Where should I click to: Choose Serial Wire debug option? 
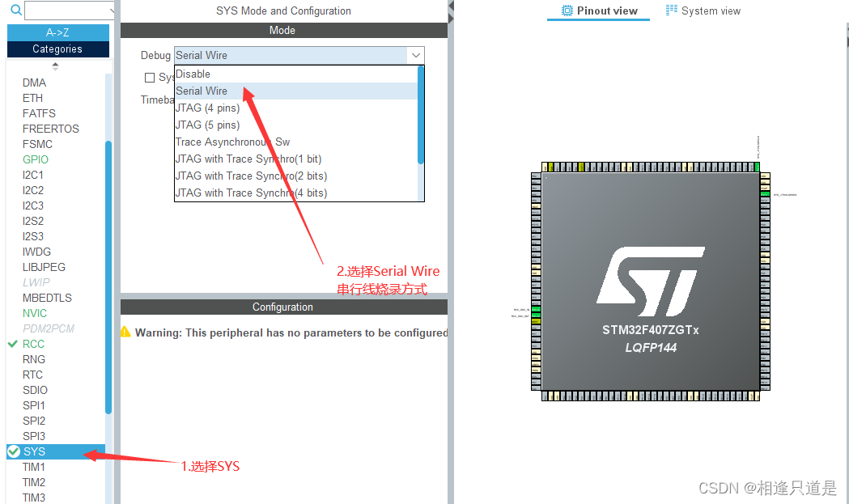[x=296, y=91]
